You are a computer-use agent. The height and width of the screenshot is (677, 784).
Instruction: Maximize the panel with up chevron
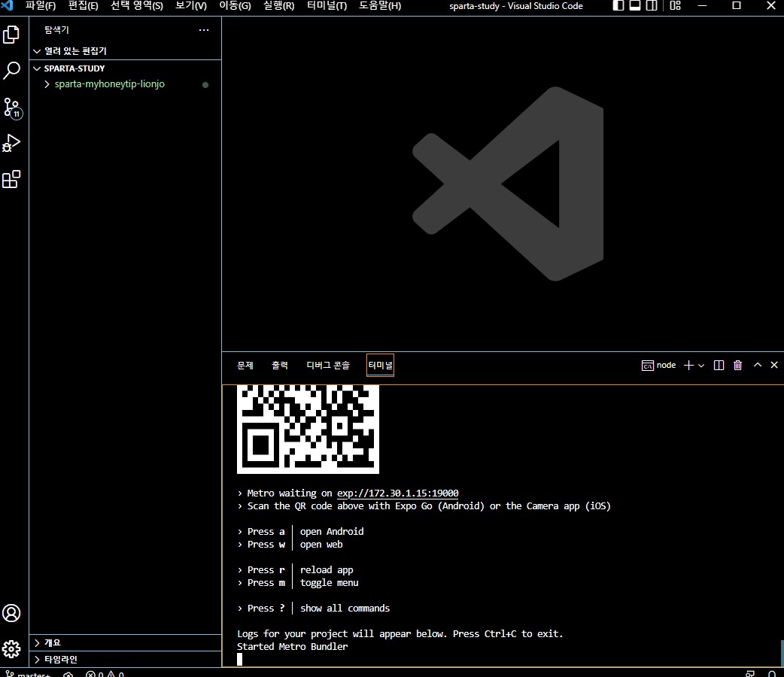coord(758,365)
